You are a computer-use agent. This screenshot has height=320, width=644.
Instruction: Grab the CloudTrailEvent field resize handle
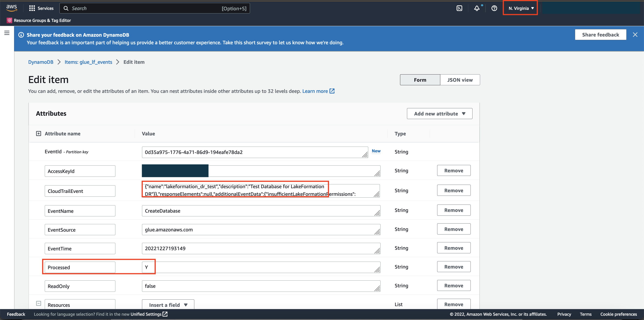point(377,194)
